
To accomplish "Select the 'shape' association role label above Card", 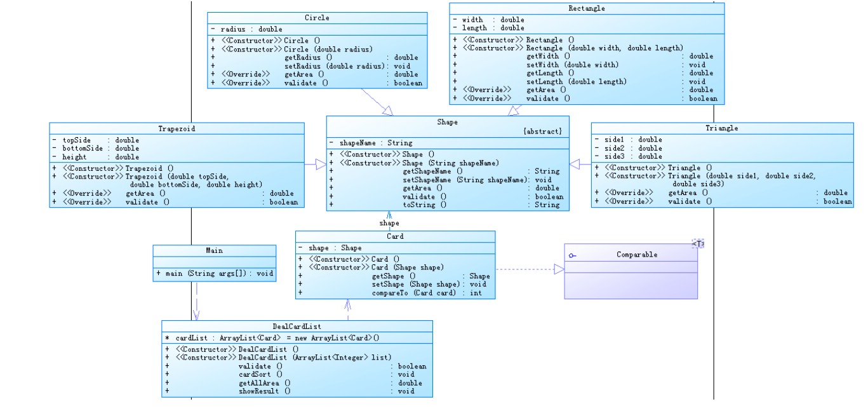I will tap(390, 223).
